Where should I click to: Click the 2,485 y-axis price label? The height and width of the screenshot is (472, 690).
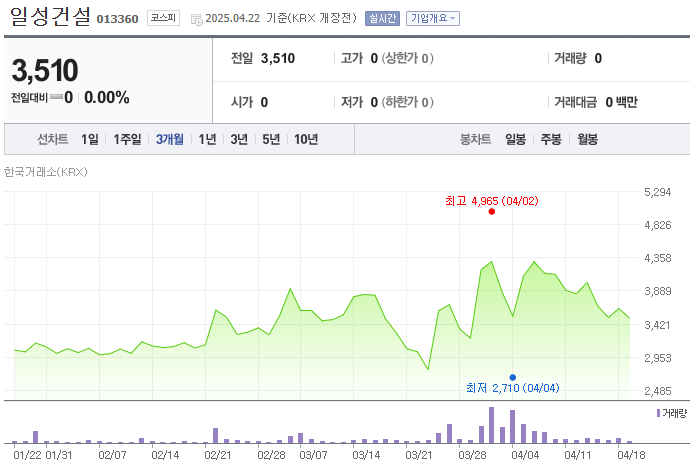(x=657, y=391)
